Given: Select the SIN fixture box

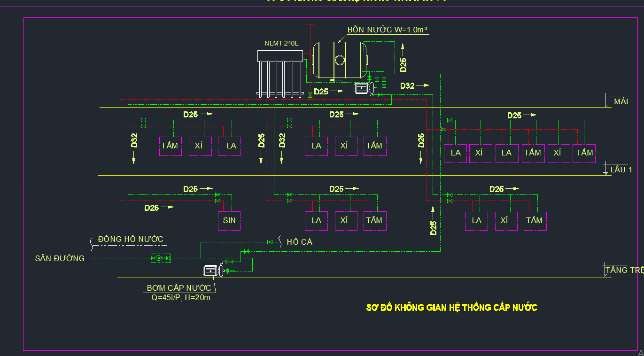Looking at the screenshot, I should [229, 220].
